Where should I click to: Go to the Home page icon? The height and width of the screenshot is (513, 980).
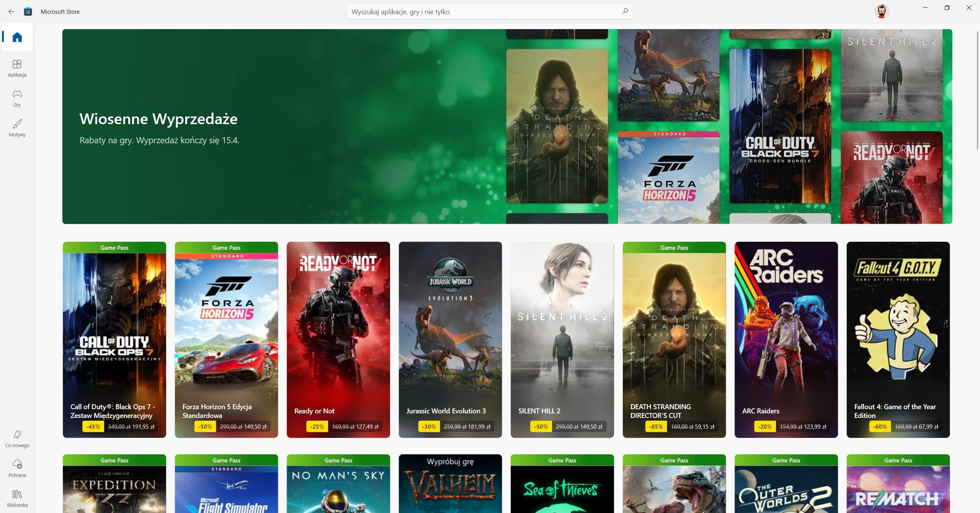pyautogui.click(x=17, y=37)
